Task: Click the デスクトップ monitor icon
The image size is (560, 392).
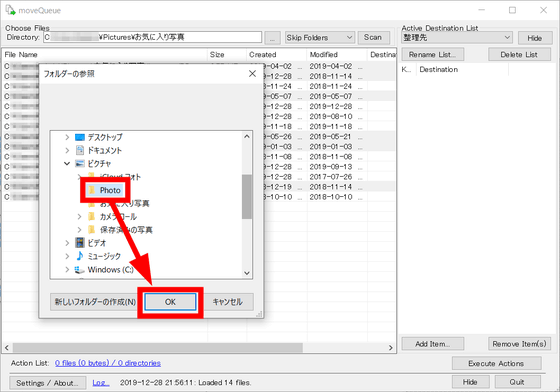Action: 80,137
